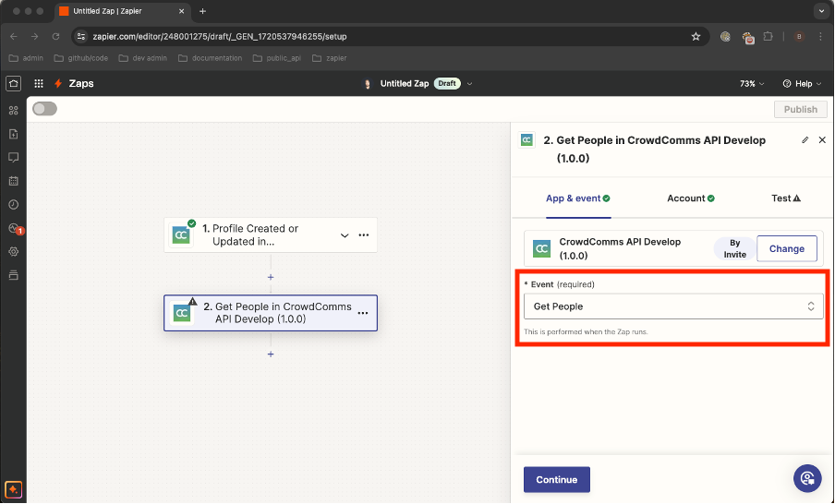The width and height of the screenshot is (835, 504).
Task: Expand the Profile Created step chevron
Action: click(x=345, y=235)
